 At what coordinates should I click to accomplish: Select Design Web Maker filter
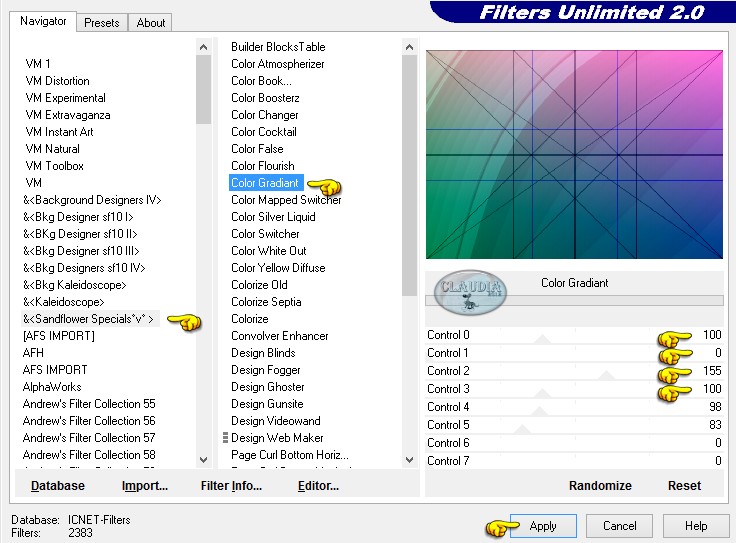pyautogui.click(x=277, y=437)
